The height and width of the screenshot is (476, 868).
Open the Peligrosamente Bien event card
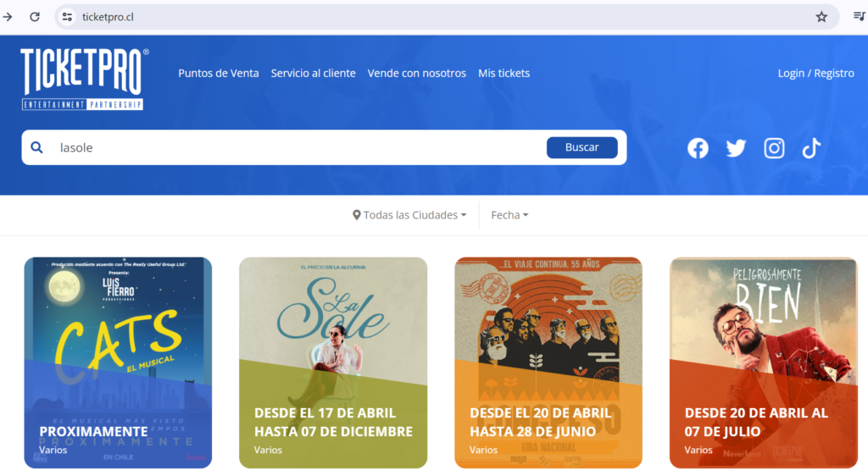pyautogui.click(x=764, y=363)
